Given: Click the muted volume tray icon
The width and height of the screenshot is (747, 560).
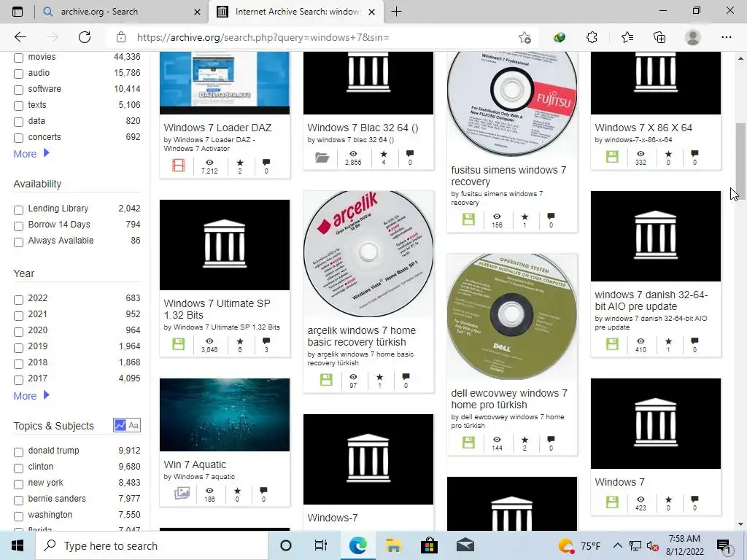Looking at the screenshot, I should point(652,545).
